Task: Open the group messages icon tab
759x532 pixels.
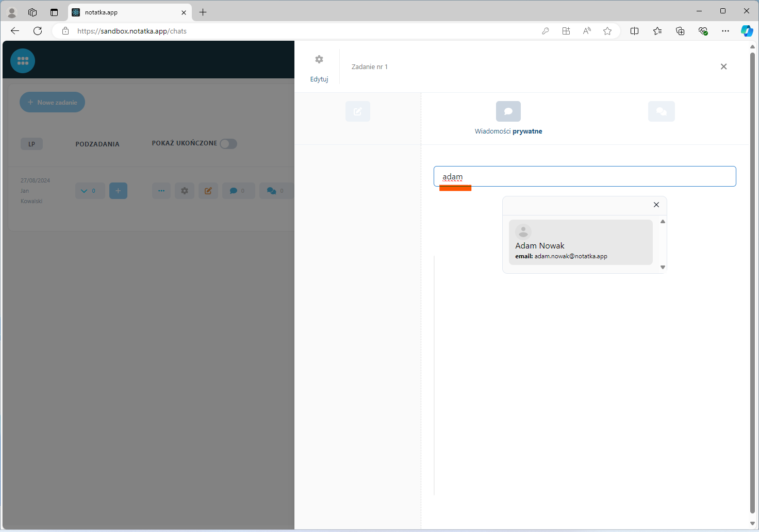Action: [661, 111]
